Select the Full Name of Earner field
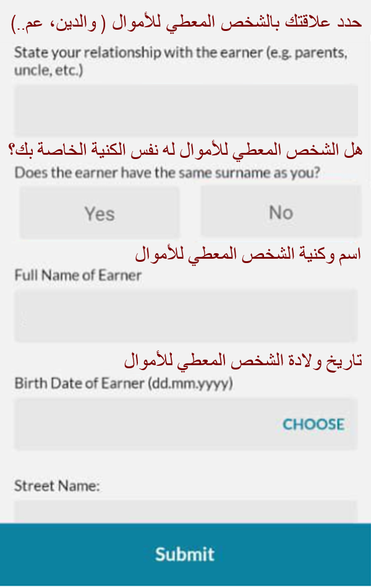This screenshot has height=588, width=371. coord(185,315)
